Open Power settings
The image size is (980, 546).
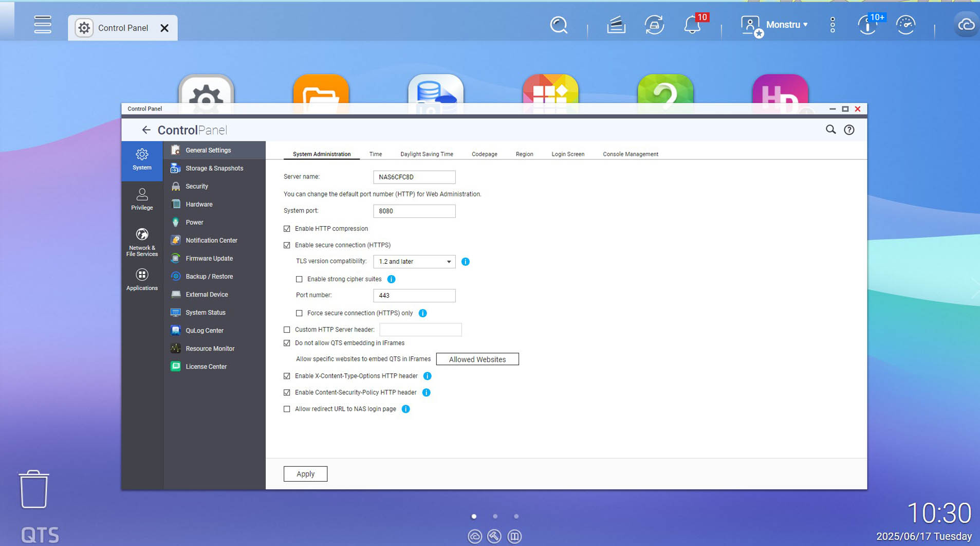[x=214, y=222]
